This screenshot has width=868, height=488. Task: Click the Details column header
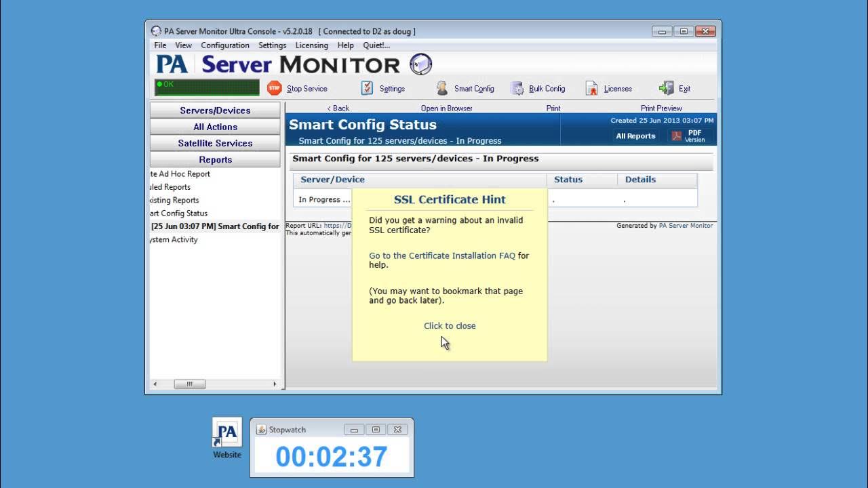(x=656, y=180)
